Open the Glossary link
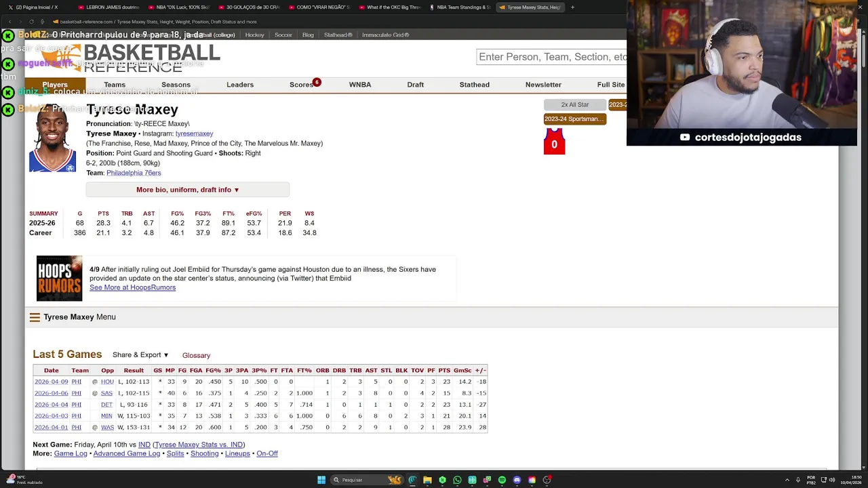The image size is (868, 488). (x=196, y=355)
